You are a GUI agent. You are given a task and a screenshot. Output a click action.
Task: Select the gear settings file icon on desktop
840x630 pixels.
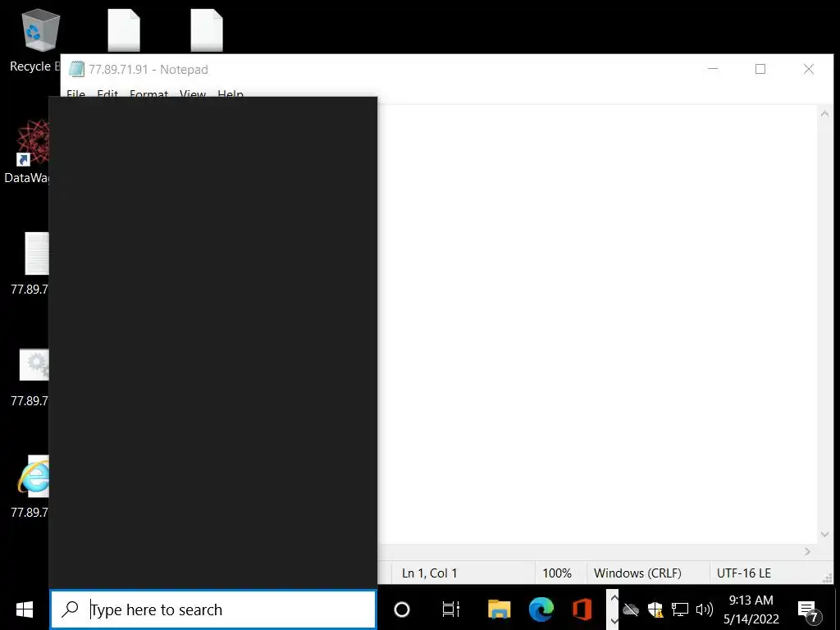tap(34, 365)
